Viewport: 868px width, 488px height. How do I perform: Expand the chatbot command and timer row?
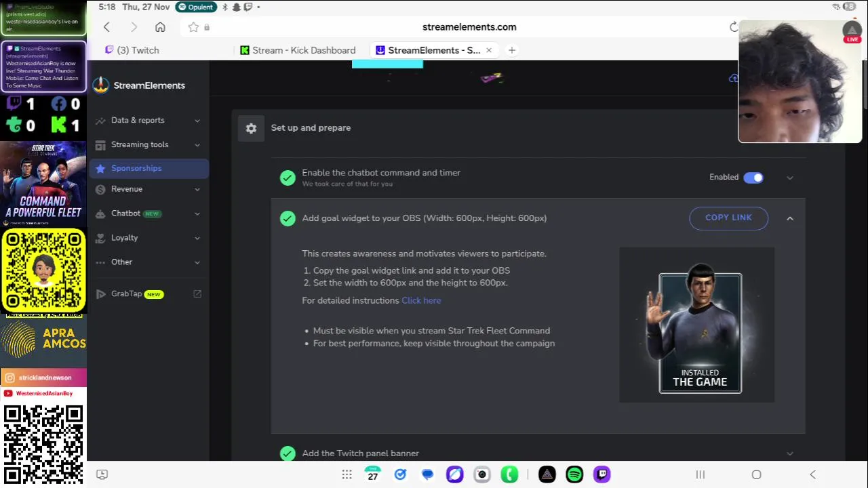[x=789, y=178]
